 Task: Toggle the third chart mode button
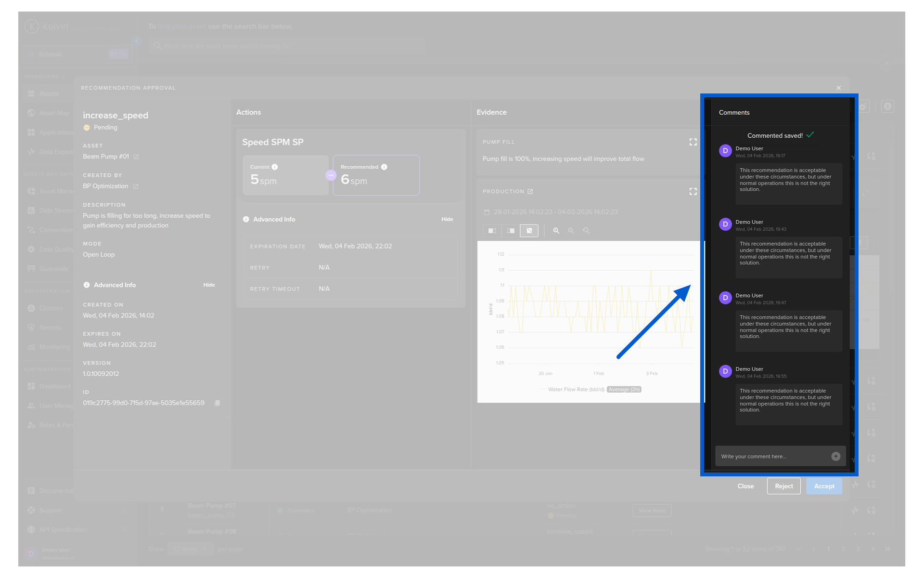(x=529, y=231)
